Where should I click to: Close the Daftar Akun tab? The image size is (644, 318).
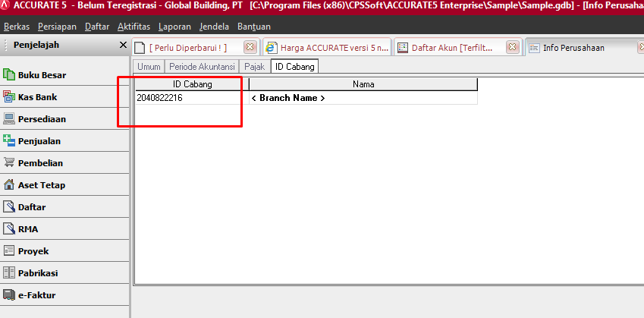(513, 47)
